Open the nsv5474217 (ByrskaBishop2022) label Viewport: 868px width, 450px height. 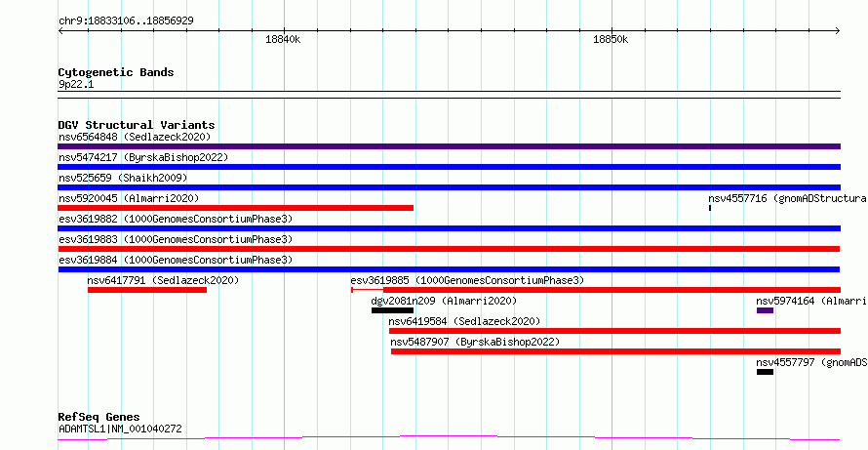tap(143, 157)
